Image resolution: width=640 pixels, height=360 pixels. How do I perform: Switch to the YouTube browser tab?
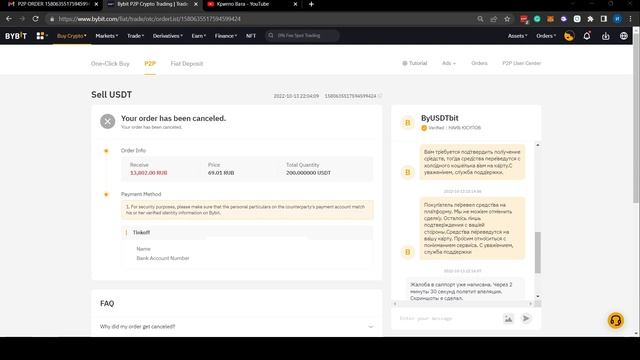251,4
